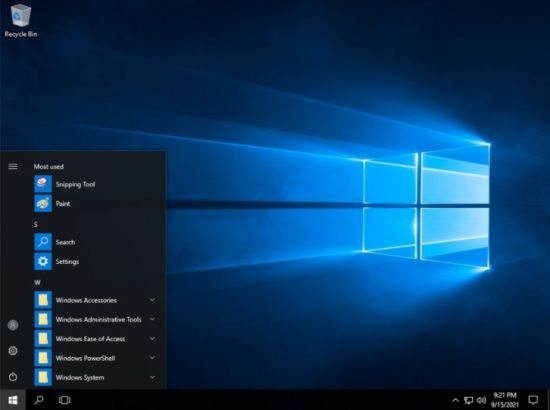
Task: Click the network icon in system tray
Action: [x=468, y=400]
